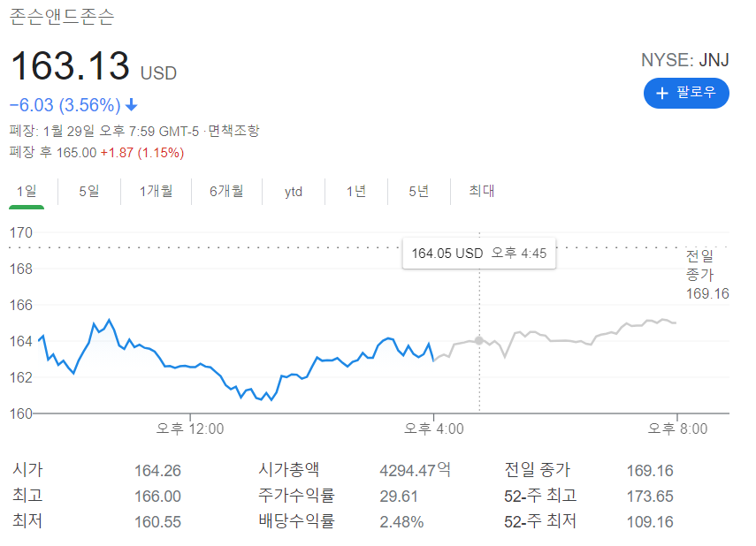Screen dimensions: 756x546
Task: Click the 52-주 최저 value 109.16
Action: [649, 521]
